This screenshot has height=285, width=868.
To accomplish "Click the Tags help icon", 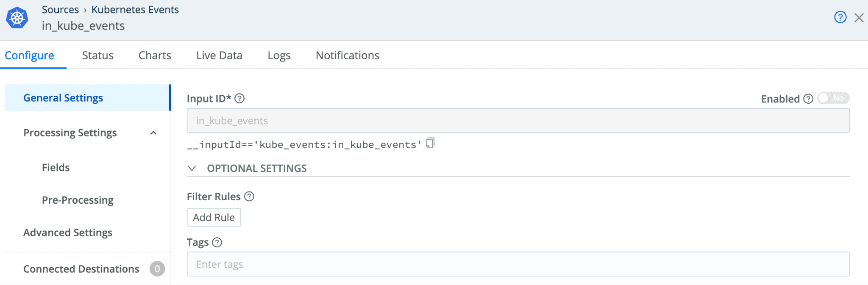I will pos(217,242).
